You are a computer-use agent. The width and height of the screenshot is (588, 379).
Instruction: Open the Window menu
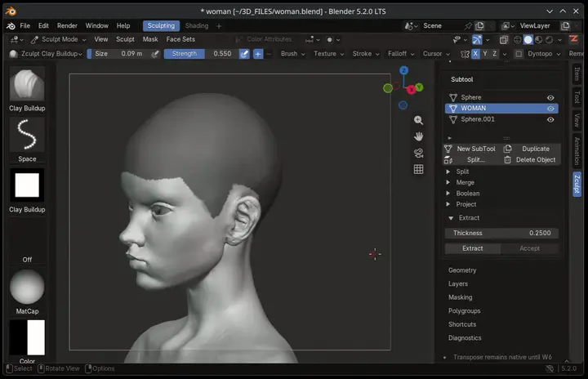[x=96, y=26]
